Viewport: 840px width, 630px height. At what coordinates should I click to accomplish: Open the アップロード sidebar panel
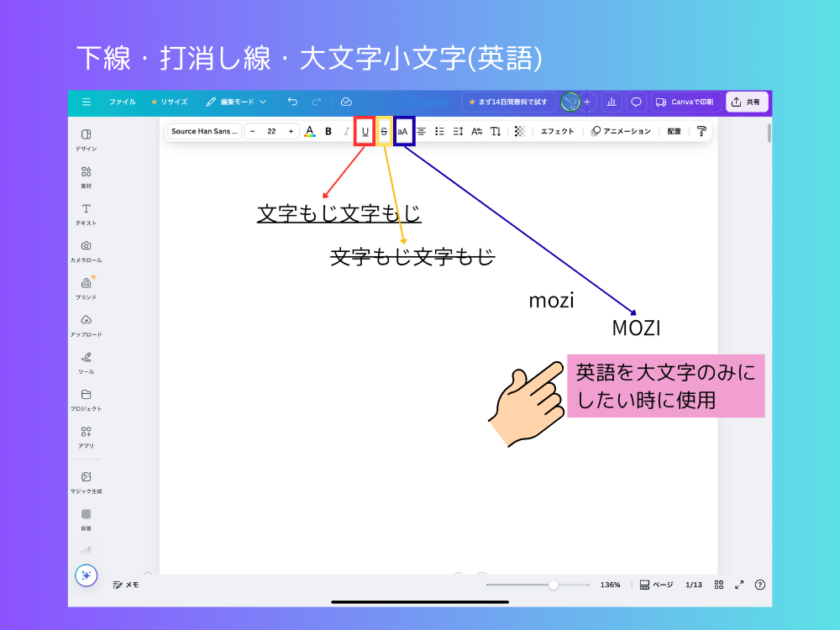click(86, 323)
